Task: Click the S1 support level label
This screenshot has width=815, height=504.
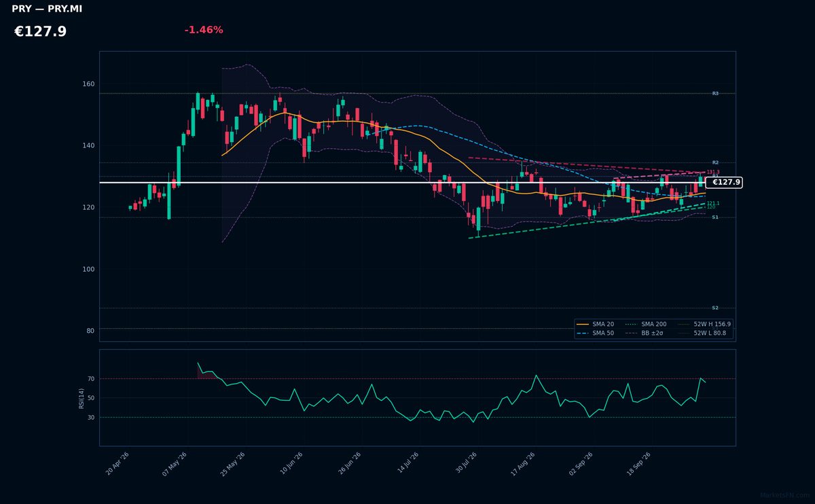Action: 715,217
